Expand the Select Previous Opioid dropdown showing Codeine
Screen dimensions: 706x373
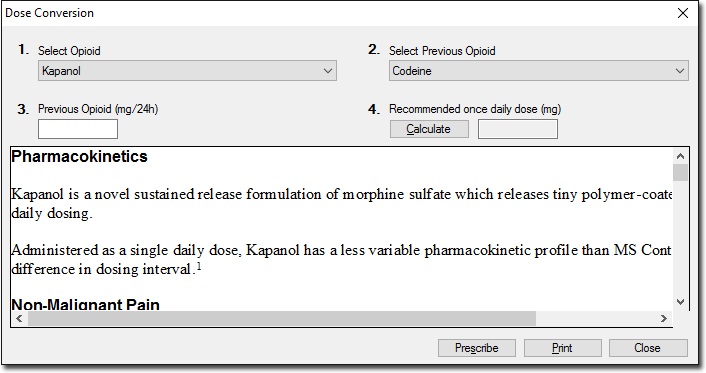(539, 71)
